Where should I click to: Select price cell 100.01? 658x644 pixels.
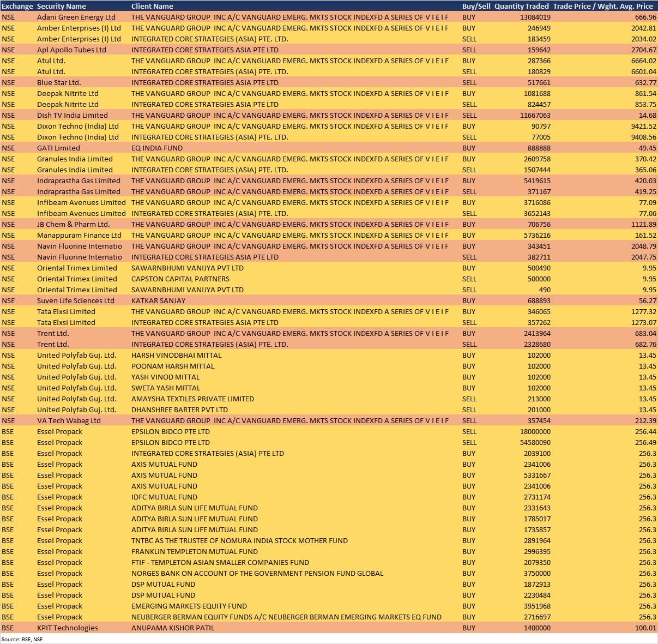point(645,628)
